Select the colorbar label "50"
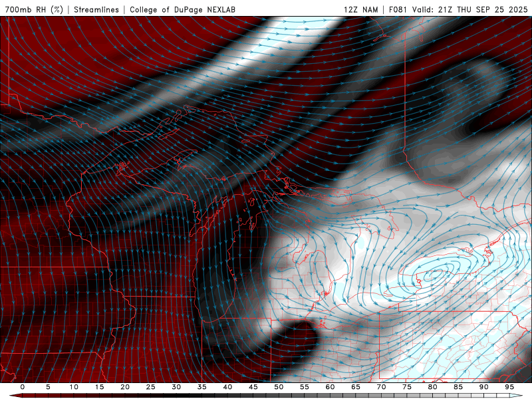Screen dimensions: 532x399 pos(279,387)
